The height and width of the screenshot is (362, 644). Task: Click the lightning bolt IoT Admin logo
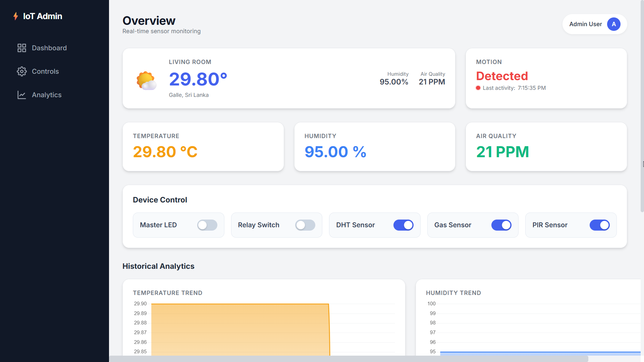(16, 16)
